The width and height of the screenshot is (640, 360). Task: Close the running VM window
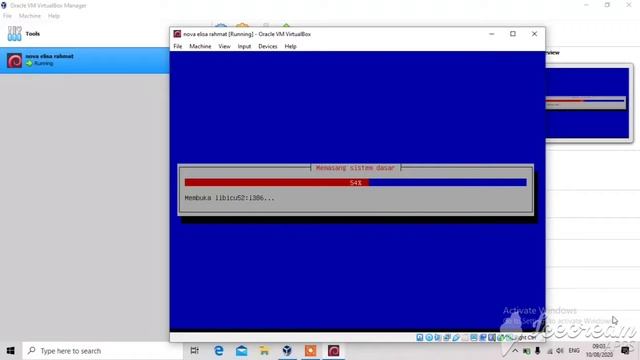point(534,34)
